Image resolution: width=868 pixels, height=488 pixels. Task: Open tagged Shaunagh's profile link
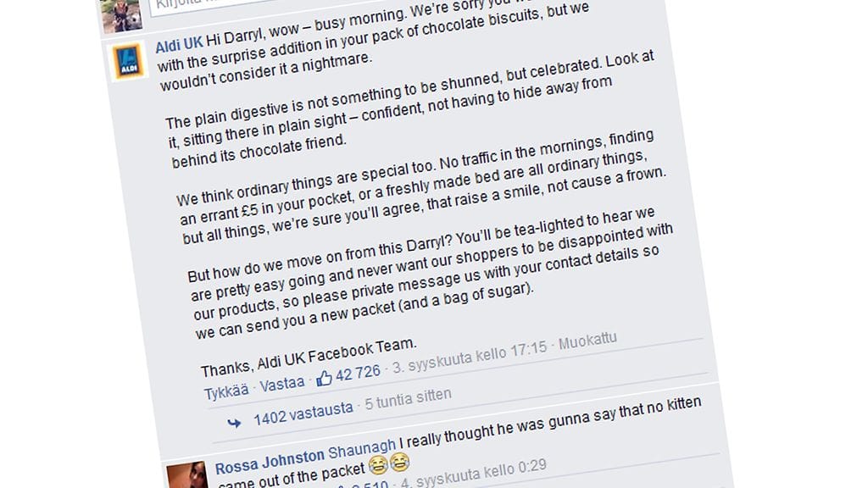(x=362, y=449)
